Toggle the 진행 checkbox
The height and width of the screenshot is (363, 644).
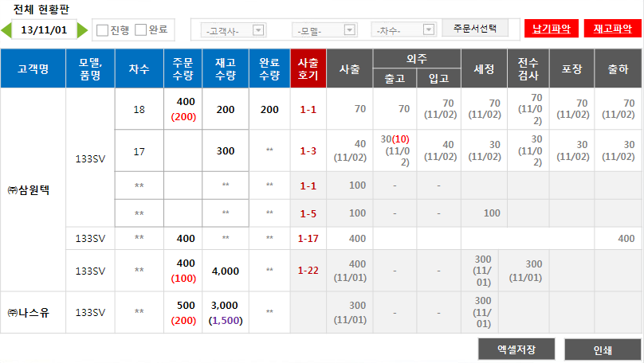(102, 30)
